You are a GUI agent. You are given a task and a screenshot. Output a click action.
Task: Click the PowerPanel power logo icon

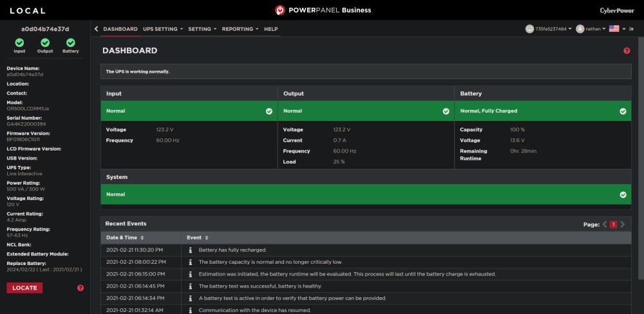point(279,10)
